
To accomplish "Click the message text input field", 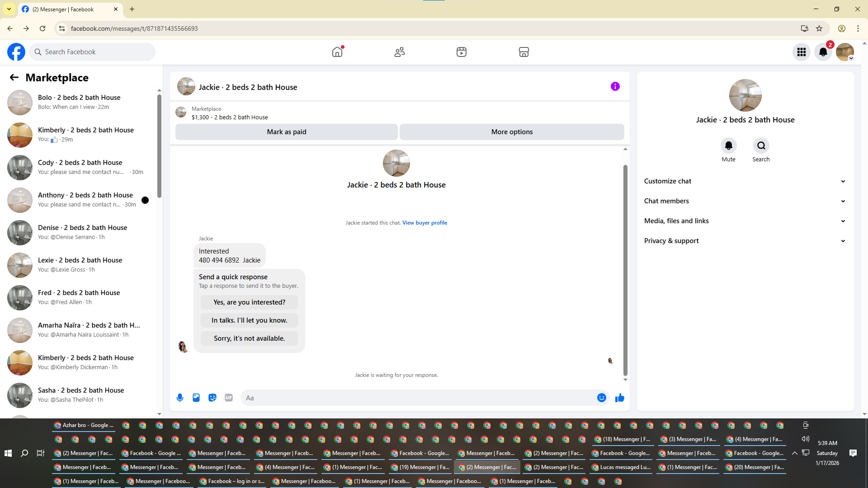I will pyautogui.click(x=418, y=398).
